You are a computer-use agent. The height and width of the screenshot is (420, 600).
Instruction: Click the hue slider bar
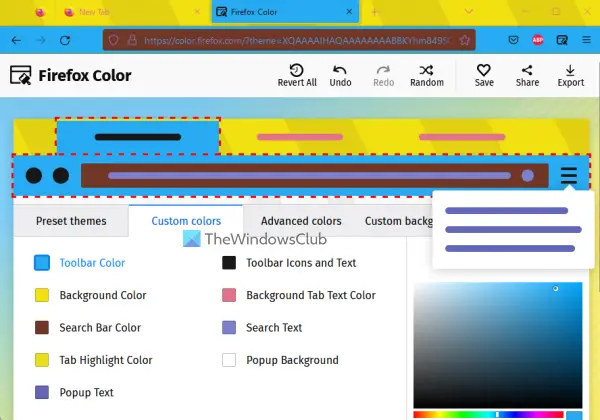[x=488, y=415]
